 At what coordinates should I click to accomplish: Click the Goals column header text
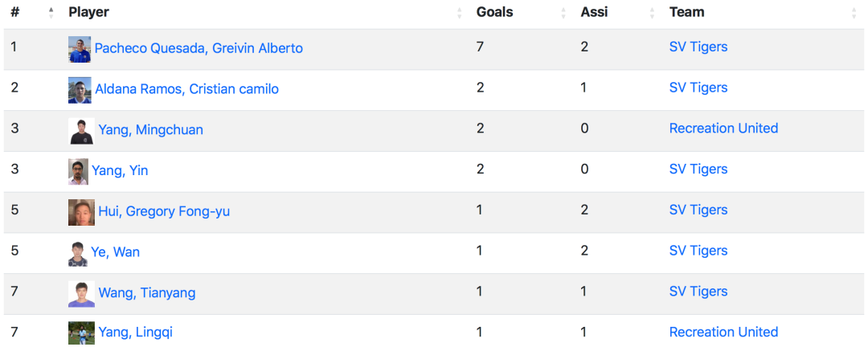pyautogui.click(x=494, y=12)
